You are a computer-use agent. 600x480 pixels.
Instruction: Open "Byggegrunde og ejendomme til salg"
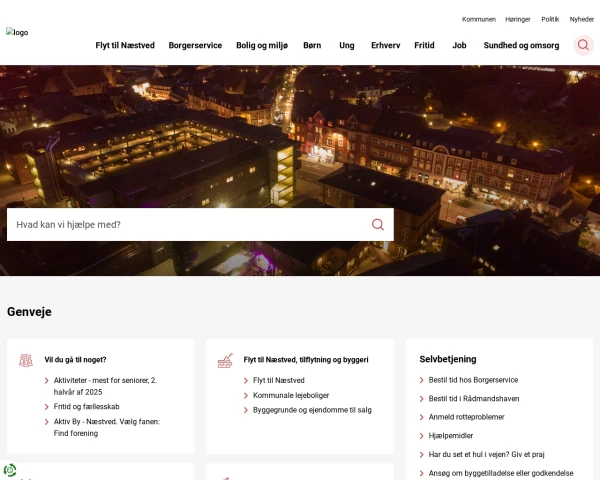pyautogui.click(x=312, y=409)
